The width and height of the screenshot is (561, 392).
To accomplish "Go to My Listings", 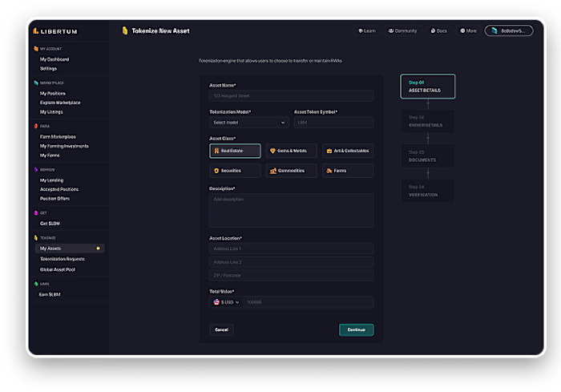I will [x=51, y=112].
